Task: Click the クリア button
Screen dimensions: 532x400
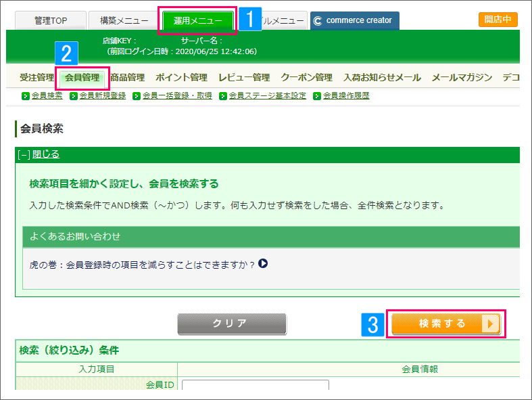Action: tap(232, 324)
